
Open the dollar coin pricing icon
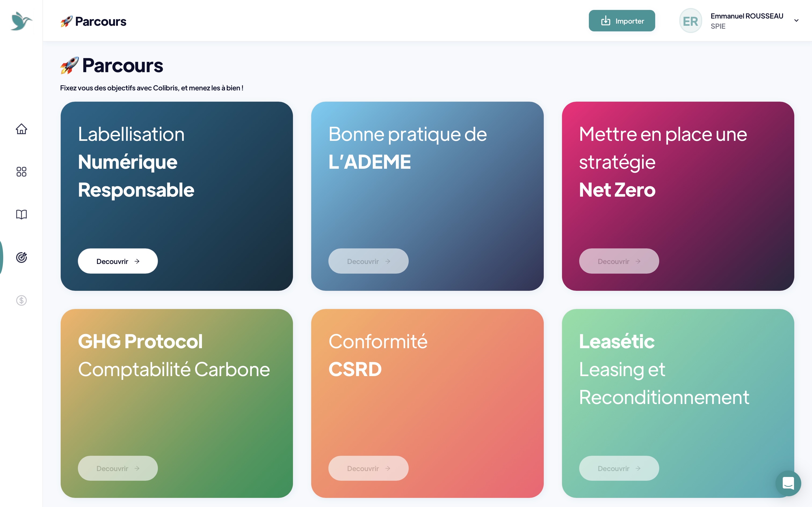pos(21,300)
